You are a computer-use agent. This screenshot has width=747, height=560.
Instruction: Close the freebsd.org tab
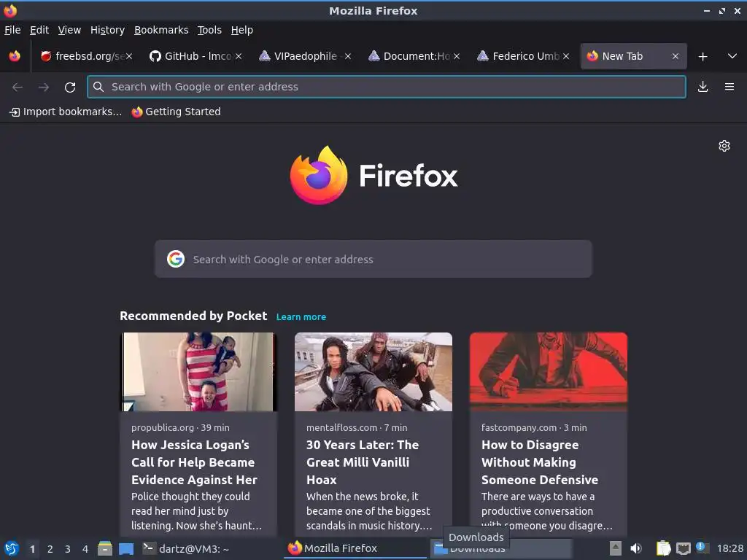click(129, 56)
